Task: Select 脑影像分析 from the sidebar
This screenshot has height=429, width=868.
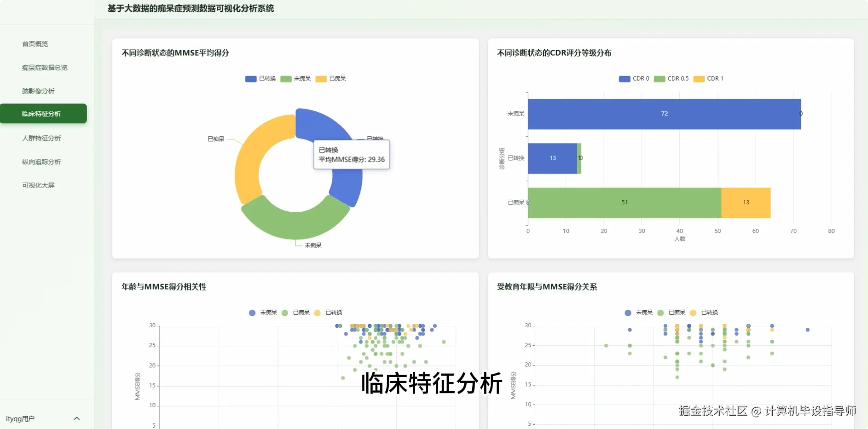Action: tap(38, 91)
